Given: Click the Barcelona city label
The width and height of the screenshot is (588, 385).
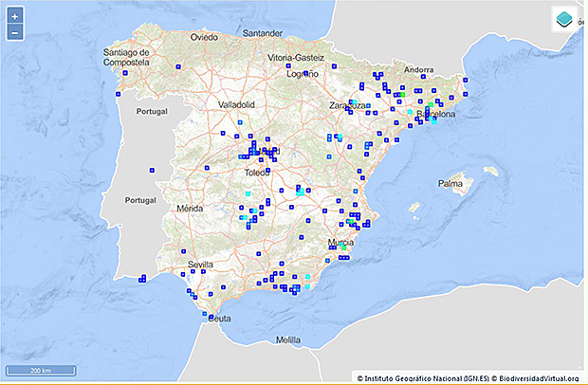Looking at the screenshot, I should click(x=435, y=114).
